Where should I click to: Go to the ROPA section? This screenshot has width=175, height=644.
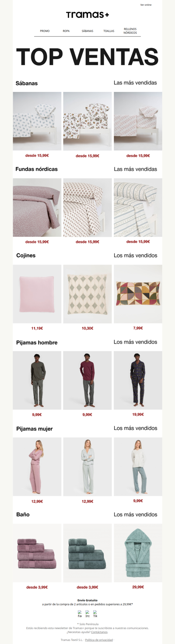coord(66,31)
